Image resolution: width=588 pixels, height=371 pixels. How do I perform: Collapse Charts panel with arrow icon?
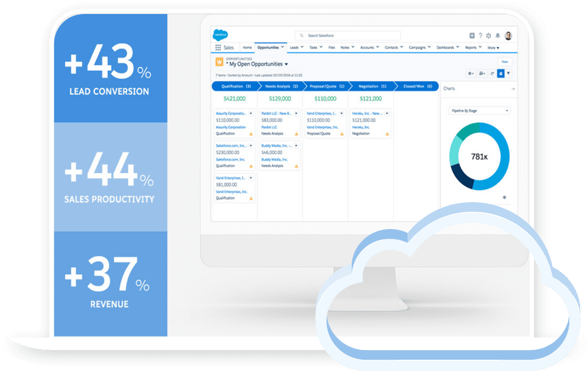(513, 89)
